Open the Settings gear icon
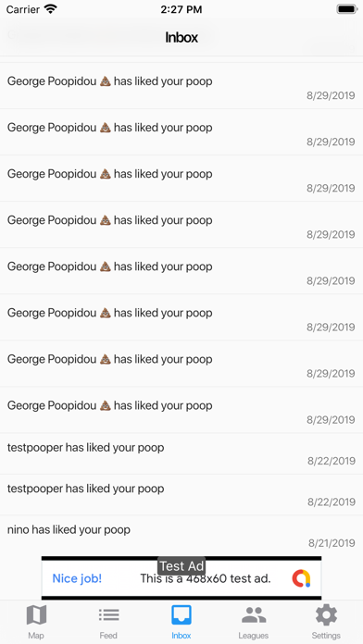 [326, 614]
